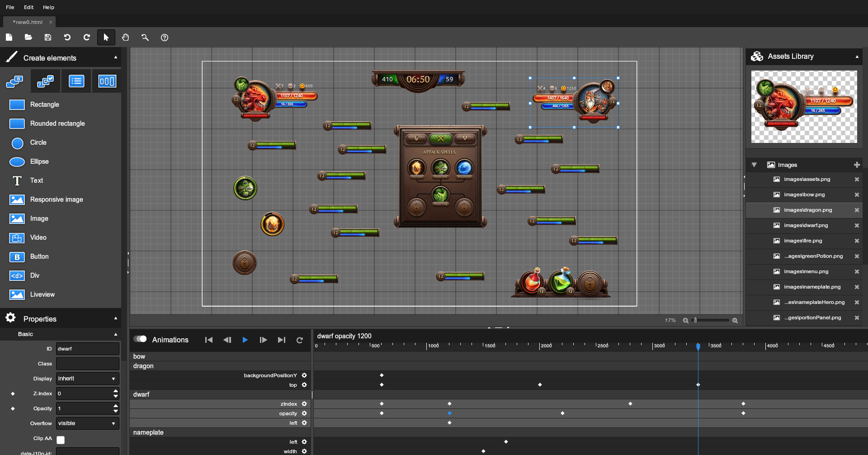Toggle the Animations switch
The height and width of the screenshot is (455, 868).
(x=140, y=339)
